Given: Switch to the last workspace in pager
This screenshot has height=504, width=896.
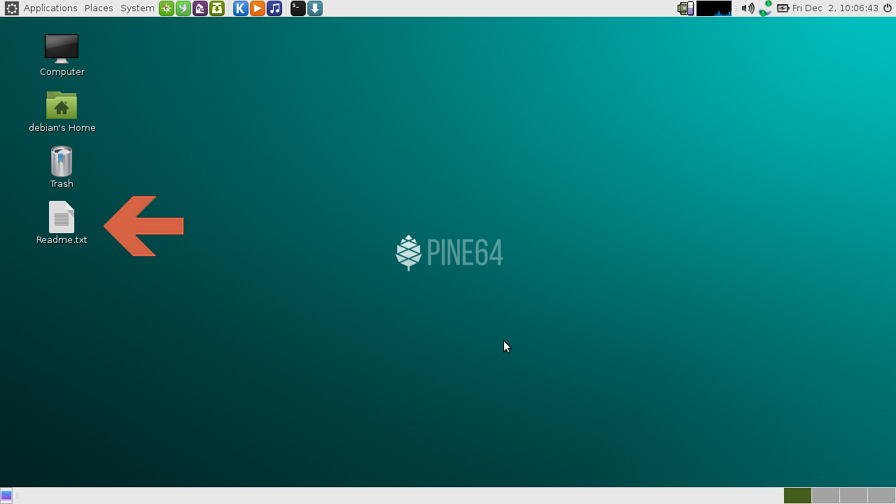Looking at the screenshot, I should [x=881, y=496].
